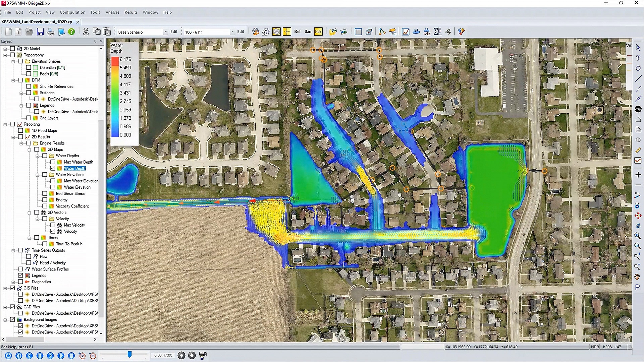Viewport: 644px width, 362px height.
Task: Click the Paste clipboard icon
Action: (107, 32)
